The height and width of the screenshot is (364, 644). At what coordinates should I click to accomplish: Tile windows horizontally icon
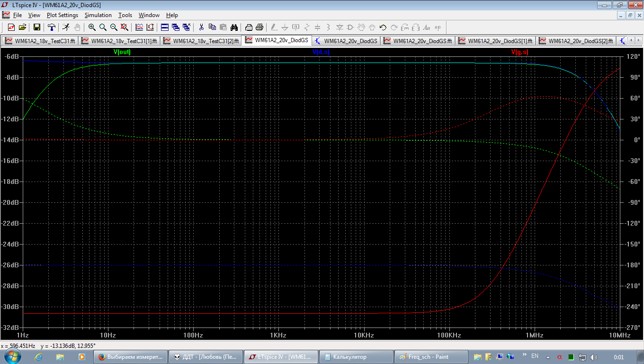[165, 27]
